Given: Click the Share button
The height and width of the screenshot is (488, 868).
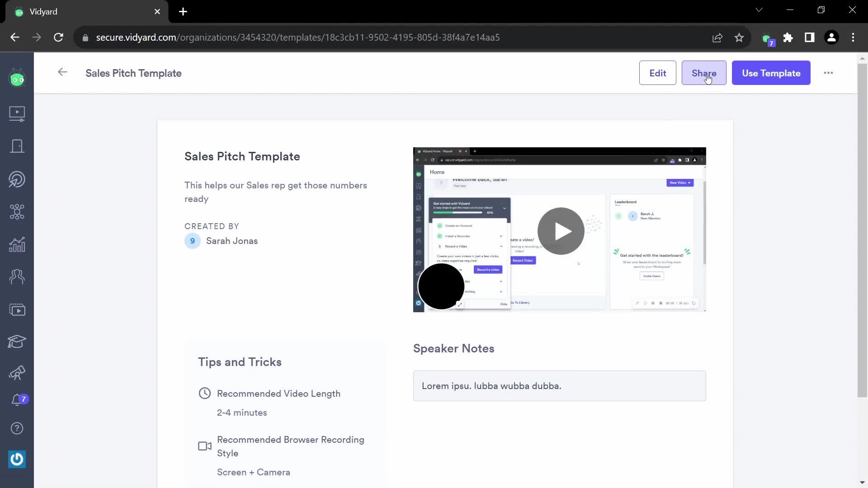Looking at the screenshot, I should (x=703, y=73).
